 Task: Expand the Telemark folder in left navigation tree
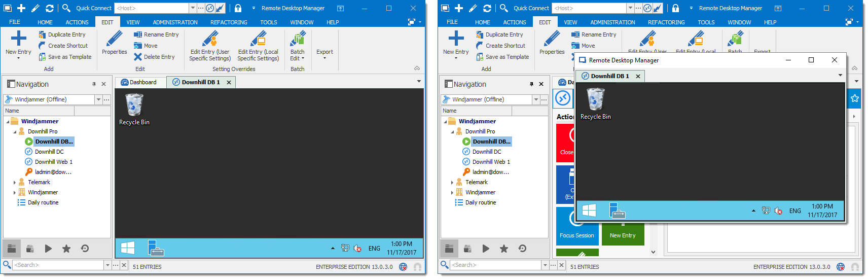click(15, 182)
